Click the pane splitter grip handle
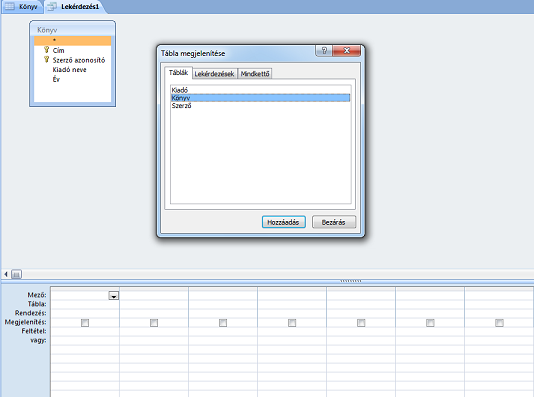The image size is (534, 397). tap(351, 281)
